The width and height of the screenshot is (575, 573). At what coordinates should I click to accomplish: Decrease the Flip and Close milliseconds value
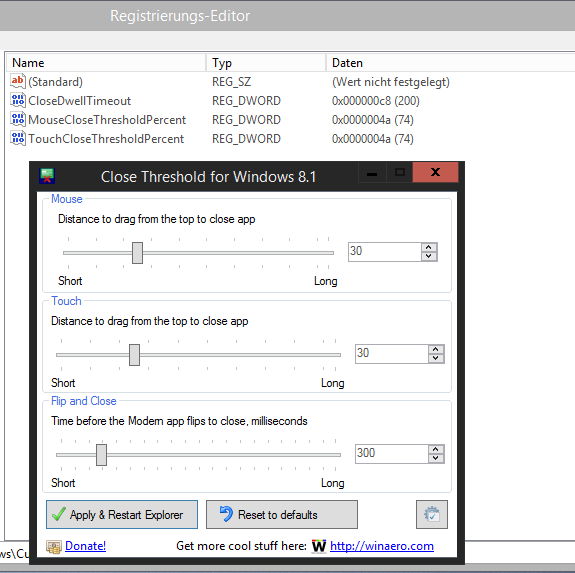click(436, 458)
